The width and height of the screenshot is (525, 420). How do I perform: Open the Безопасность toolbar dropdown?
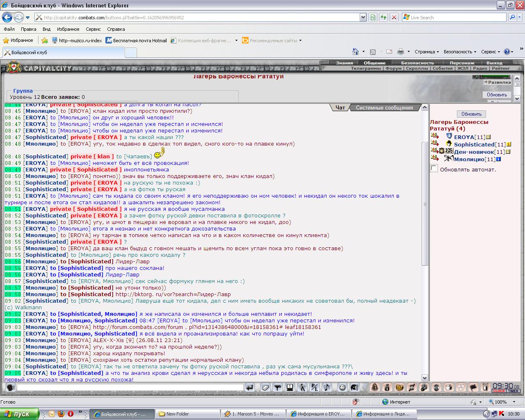[460, 52]
